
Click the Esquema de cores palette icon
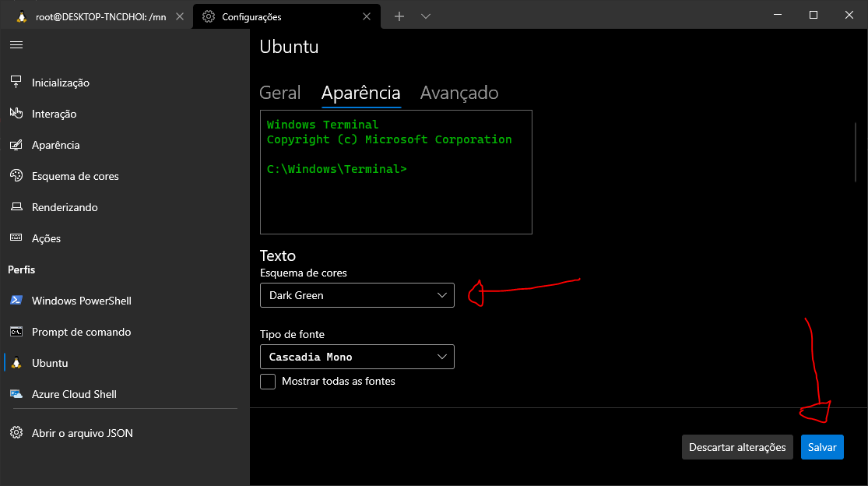click(x=16, y=176)
